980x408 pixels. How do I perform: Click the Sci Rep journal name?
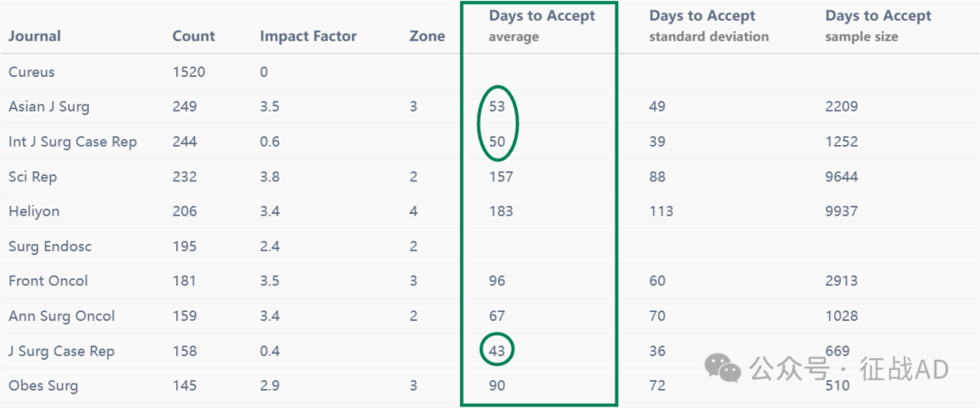(x=33, y=177)
